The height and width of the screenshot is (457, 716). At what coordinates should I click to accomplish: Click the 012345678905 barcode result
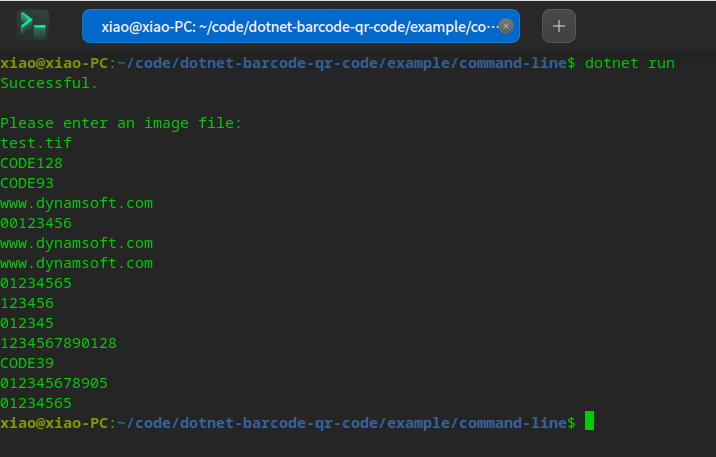(x=54, y=383)
